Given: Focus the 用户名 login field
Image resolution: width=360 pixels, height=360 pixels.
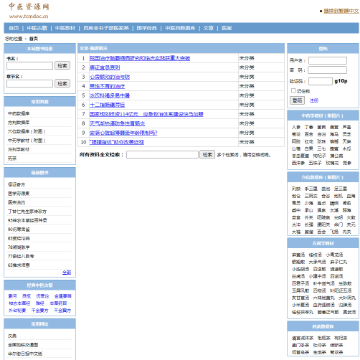Looking at the screenshot, I should coord(327,61).
